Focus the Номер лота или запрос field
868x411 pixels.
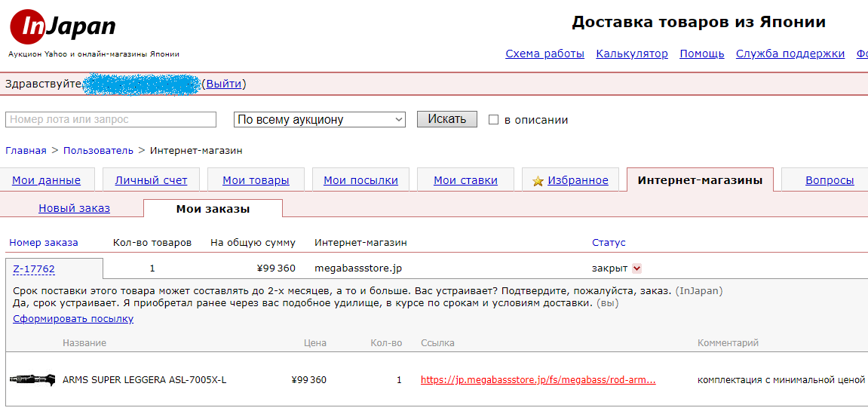pyautogui.click(x=111, y=120)
